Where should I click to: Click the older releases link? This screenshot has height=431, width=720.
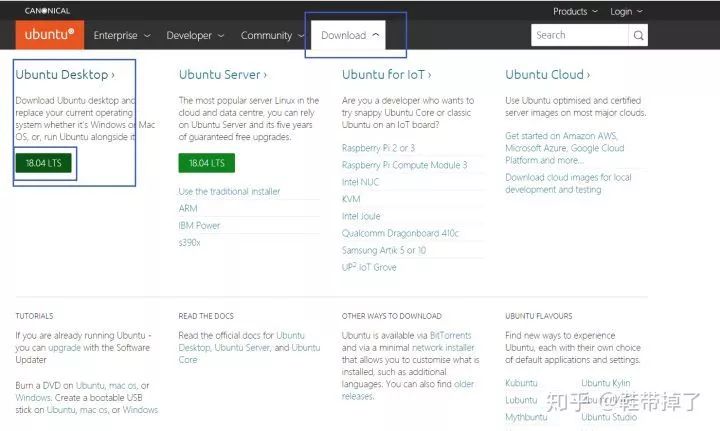(x=408, y=390)
